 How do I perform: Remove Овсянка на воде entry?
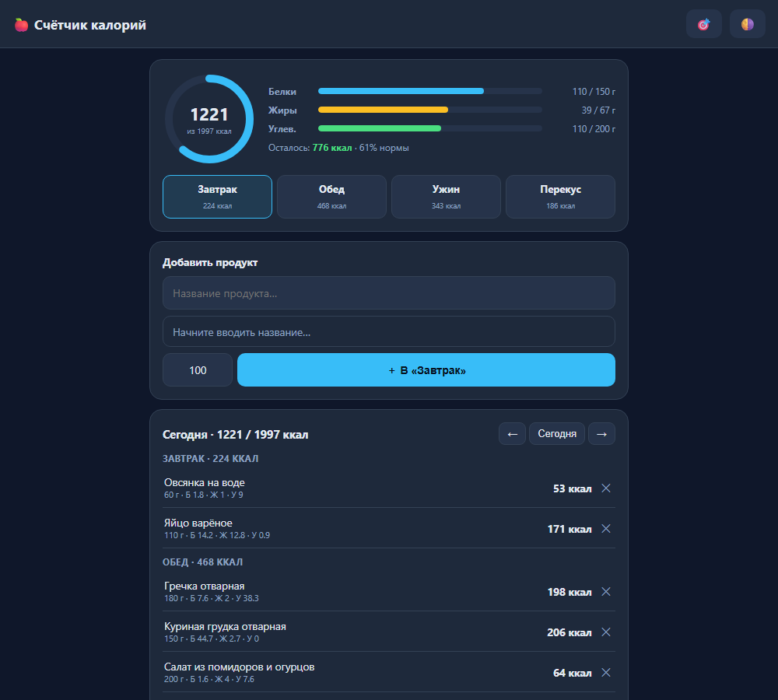click(606, 488)
